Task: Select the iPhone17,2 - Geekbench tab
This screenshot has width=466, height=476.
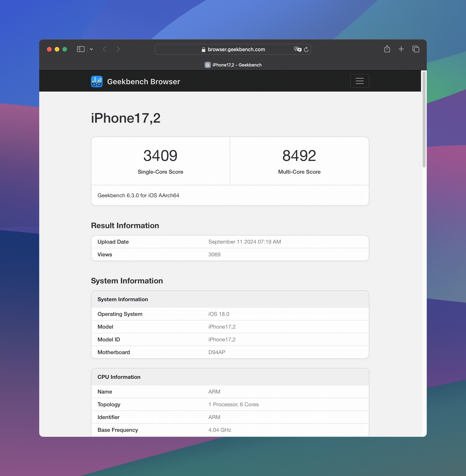Action: tap(233, 65)
